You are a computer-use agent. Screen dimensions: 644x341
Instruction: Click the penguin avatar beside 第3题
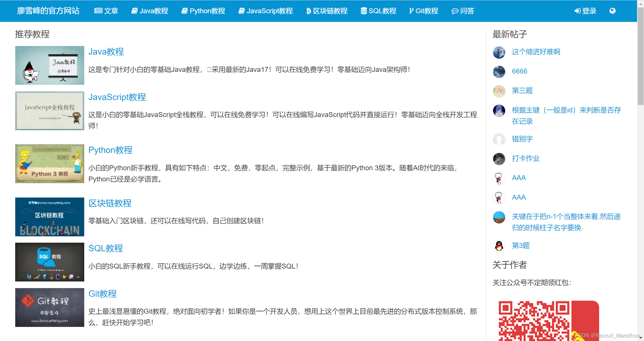pos(499,246)
